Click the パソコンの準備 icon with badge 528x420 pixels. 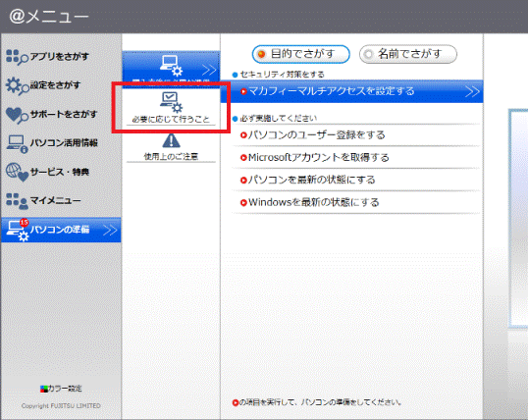coord(19,230)
